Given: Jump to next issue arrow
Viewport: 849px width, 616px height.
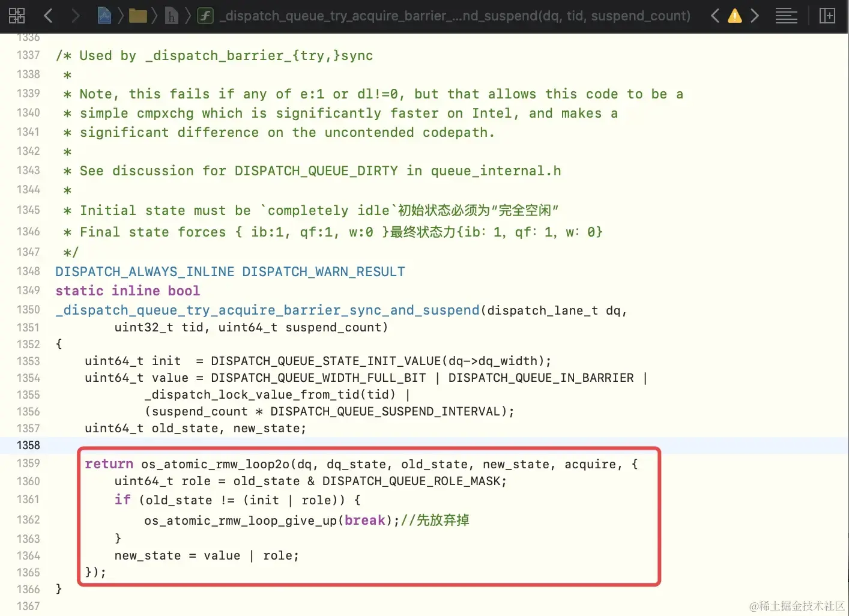Looking at the screenshot, I should 755,16.
